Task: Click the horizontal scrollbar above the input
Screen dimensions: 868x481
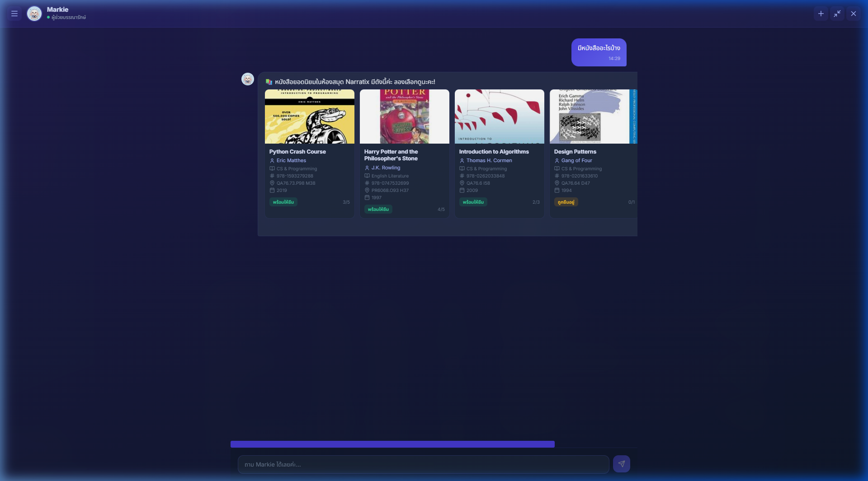Action: coord(392,444)
